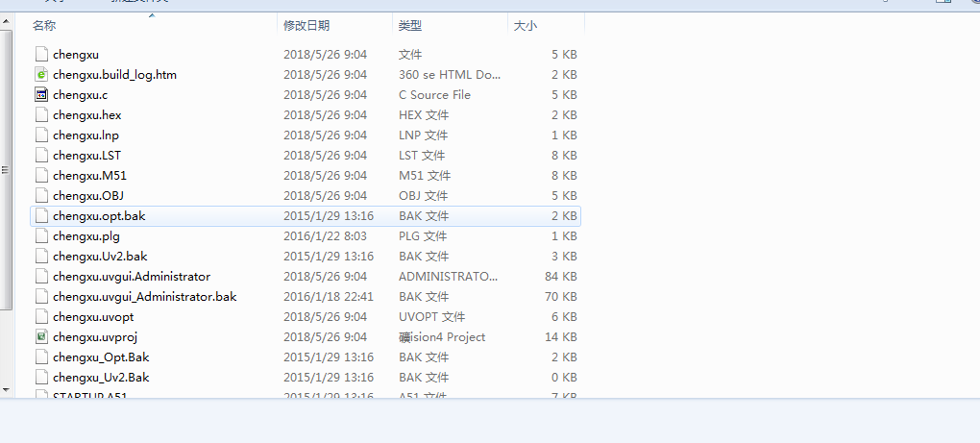
Task: Click the '2016/1/22 8:03' date cell
Action: 325,236
